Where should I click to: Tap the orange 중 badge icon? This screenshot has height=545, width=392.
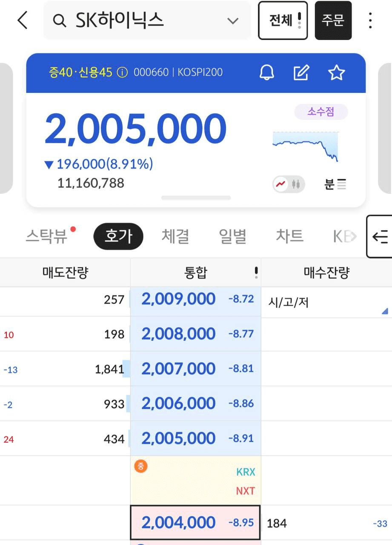[x=141, y=466]
